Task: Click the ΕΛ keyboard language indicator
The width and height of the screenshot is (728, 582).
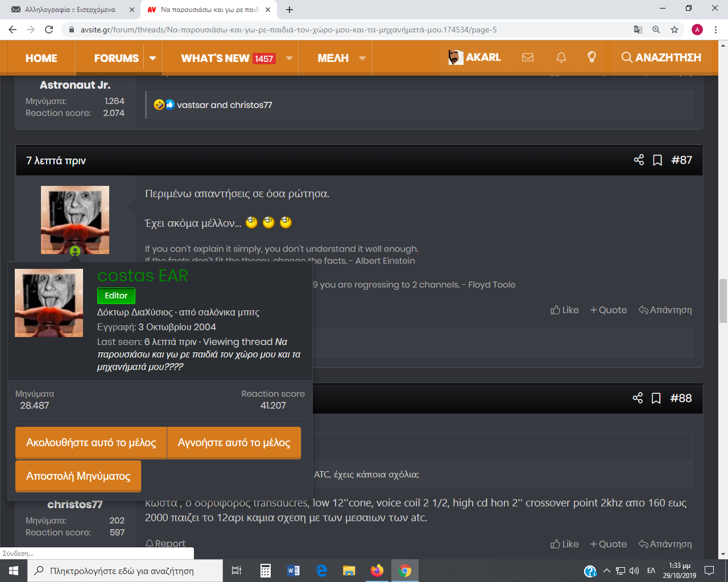Action: [x=651, y=571]
